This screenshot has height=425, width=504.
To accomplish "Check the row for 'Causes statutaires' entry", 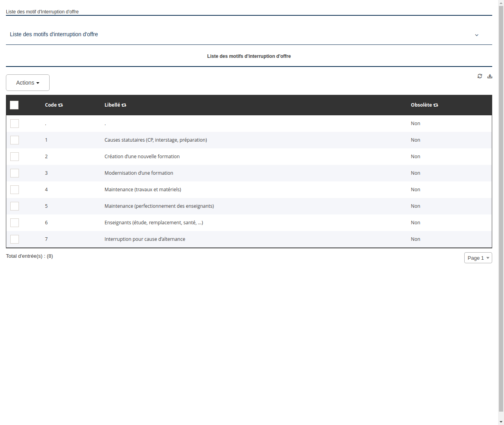I will [15, 140].
